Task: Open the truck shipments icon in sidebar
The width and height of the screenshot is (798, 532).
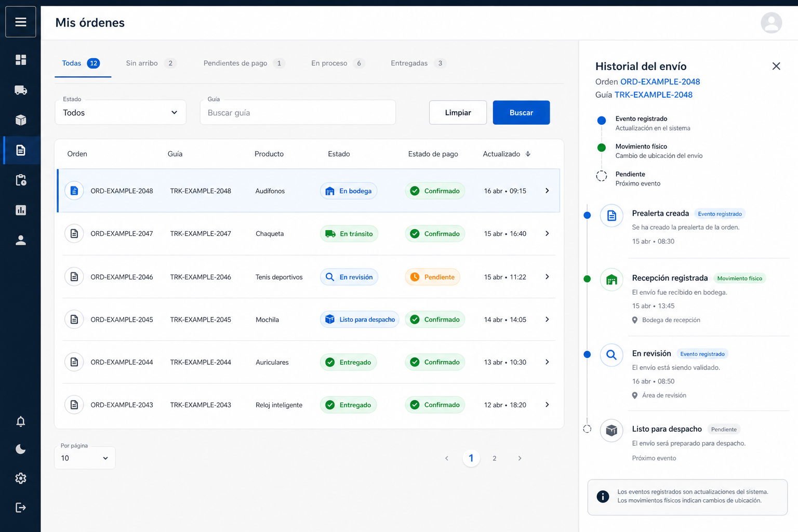Action: click(21, 90)
